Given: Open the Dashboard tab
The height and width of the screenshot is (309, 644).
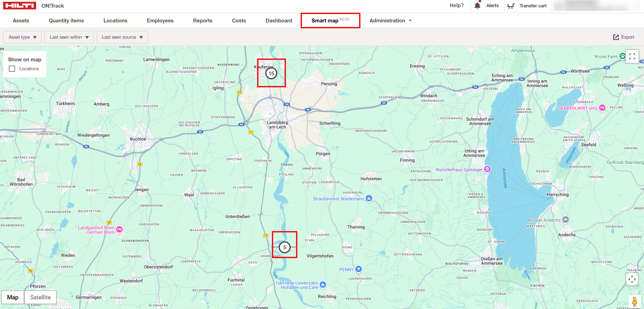Looking at the screenshot, I should click(x=279, y=20).
